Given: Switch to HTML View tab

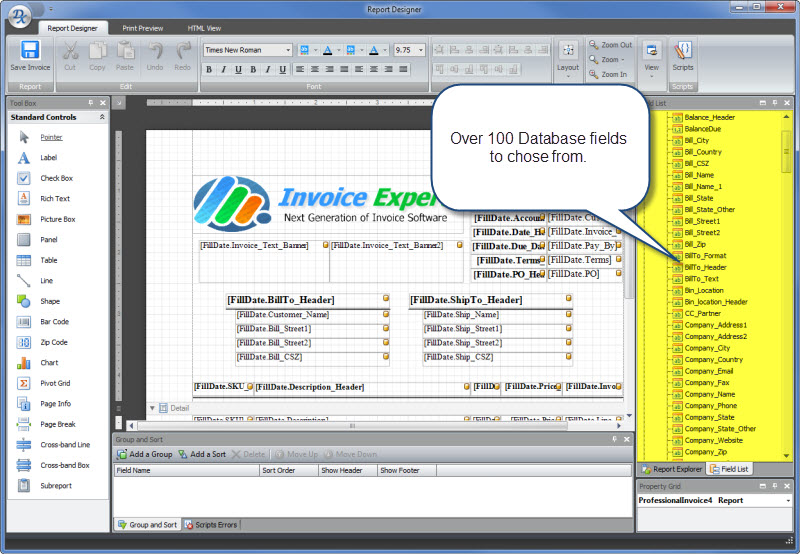Looking at the screenshot, I should pos(204,29).
